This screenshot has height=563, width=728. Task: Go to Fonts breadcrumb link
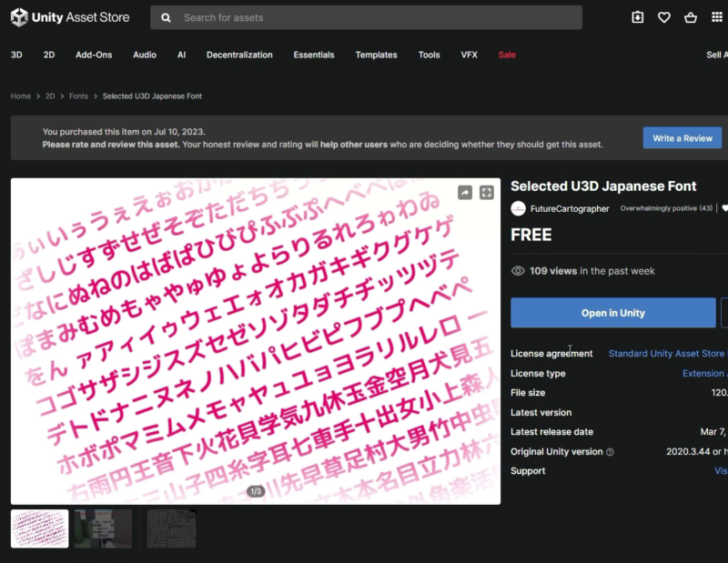tap(78, 96)
